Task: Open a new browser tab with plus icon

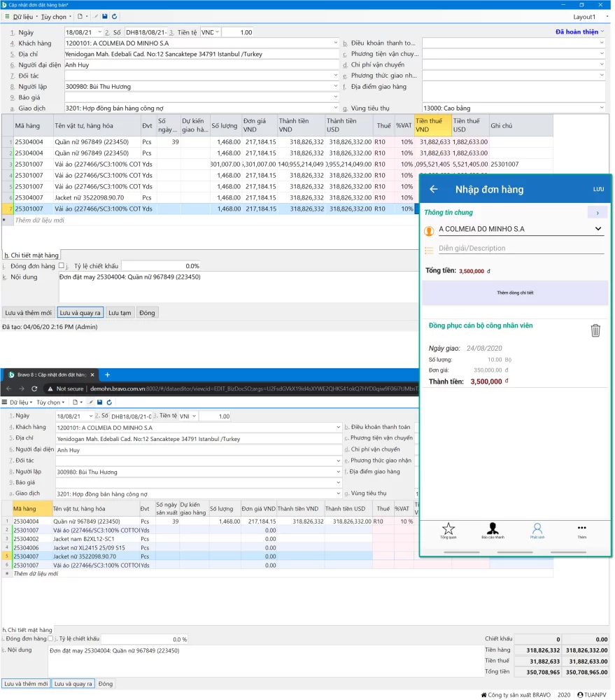Action: [x=108, y=375]
